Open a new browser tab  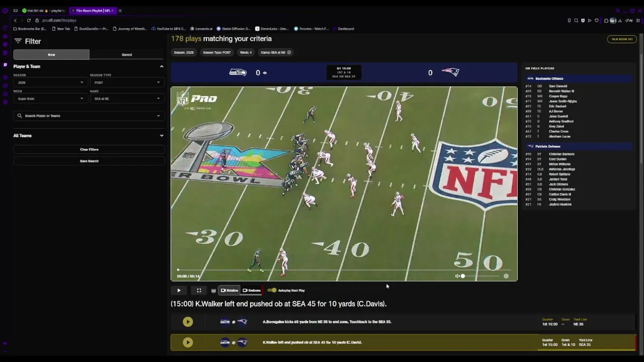pos(120,11)
